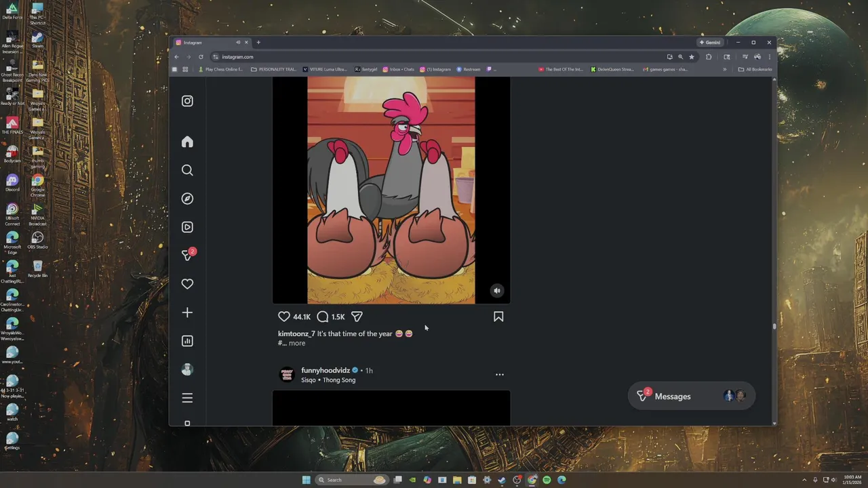Open sidebar Messages icon with badge

pyautogui.click(x=188, y=255)
